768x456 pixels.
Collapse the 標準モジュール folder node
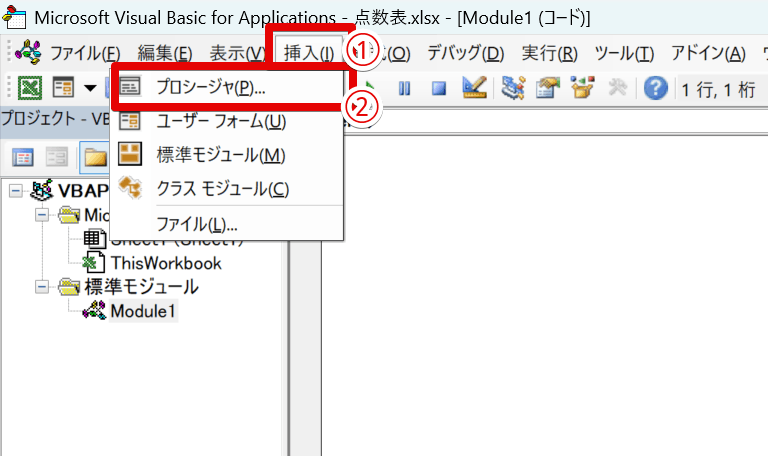click(42, 287)
